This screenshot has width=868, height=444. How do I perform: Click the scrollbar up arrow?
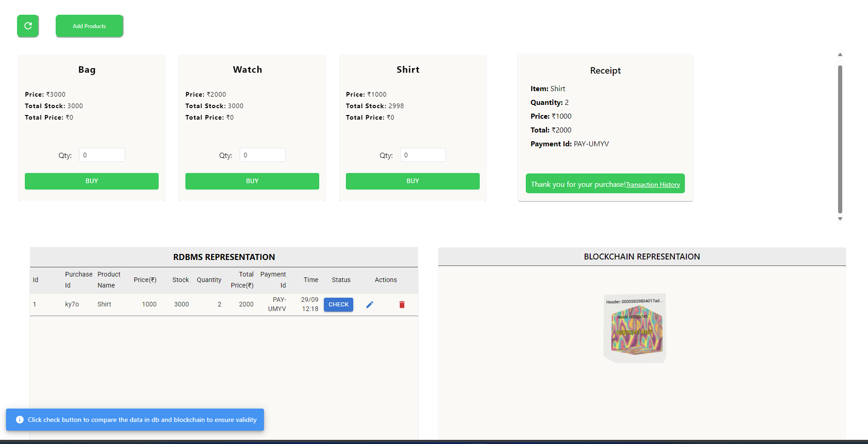840,55
